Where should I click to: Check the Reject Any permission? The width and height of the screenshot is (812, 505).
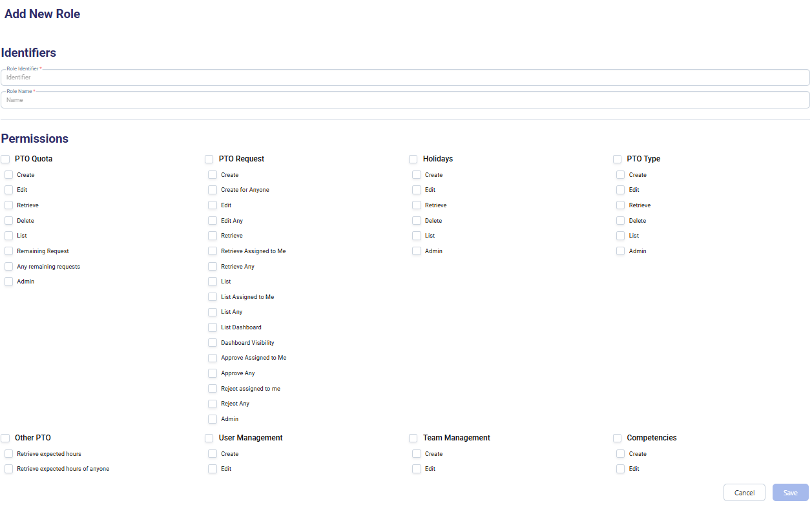(x=213, y=404)
